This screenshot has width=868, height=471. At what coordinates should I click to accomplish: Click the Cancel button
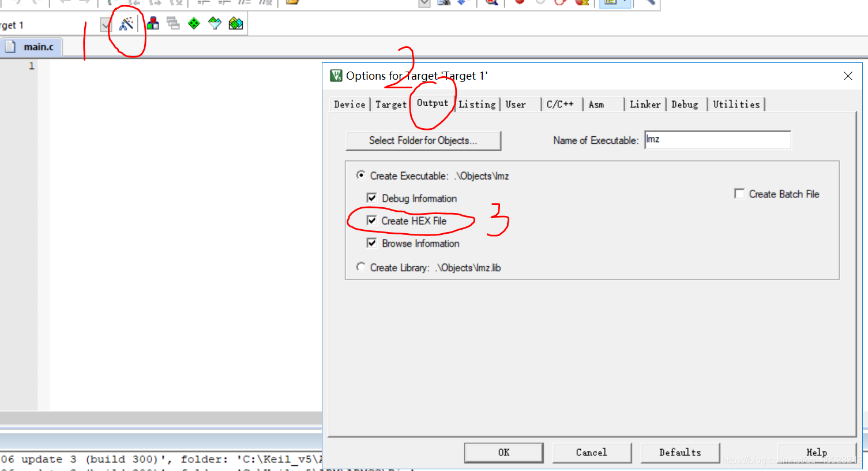pos(592,453)
